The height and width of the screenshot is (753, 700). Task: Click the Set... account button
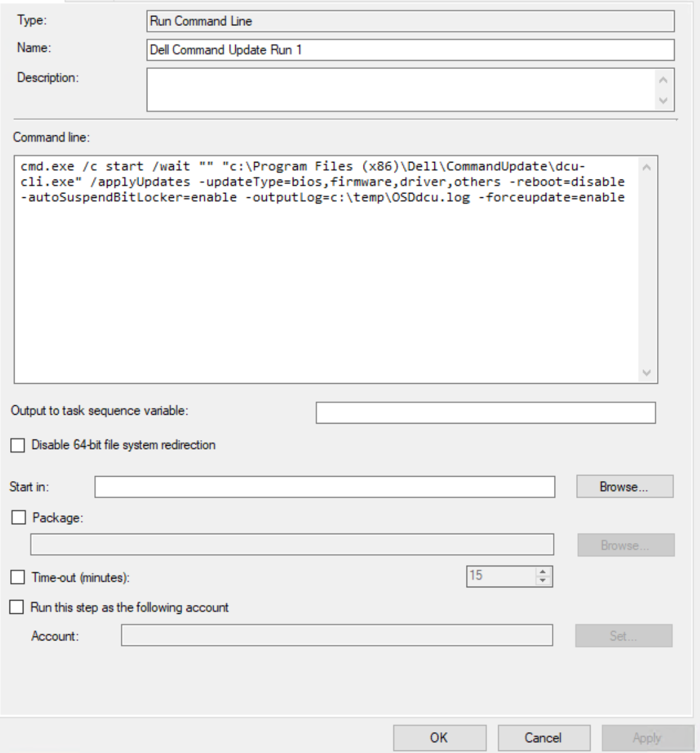click(623, 636)
